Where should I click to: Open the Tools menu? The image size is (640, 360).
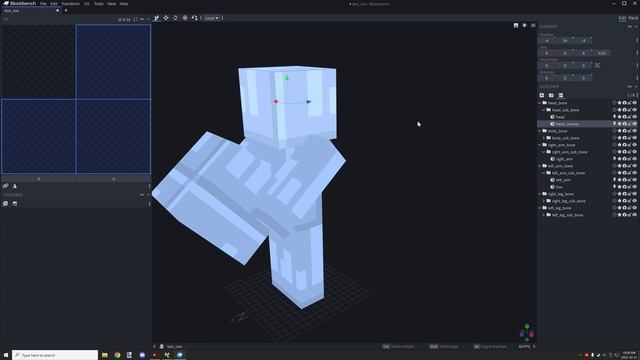point(98,4)
